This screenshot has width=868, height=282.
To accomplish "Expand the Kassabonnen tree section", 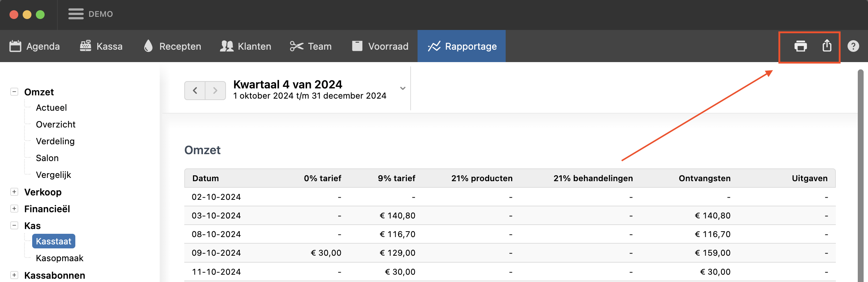I will click(14, 275).
